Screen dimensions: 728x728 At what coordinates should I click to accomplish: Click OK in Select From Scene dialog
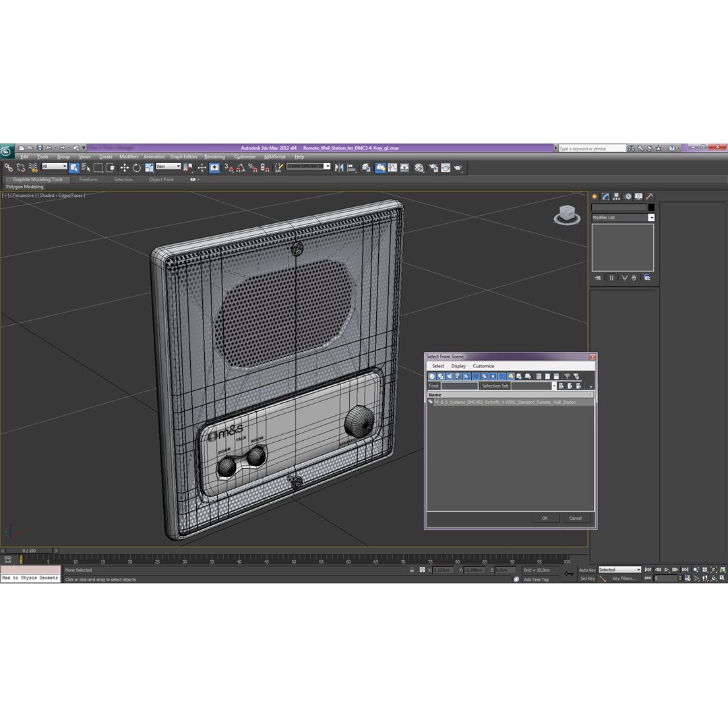tap(545, 518)
